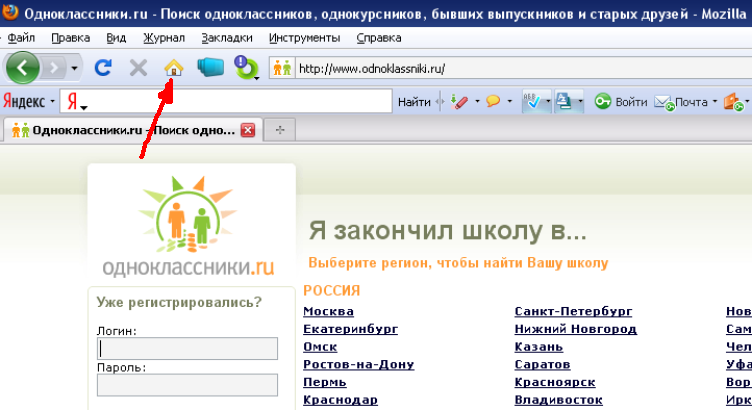This screenshot has height=410, width=752.
Task: Toggle the spell check icon
Action: coord(532,101)
